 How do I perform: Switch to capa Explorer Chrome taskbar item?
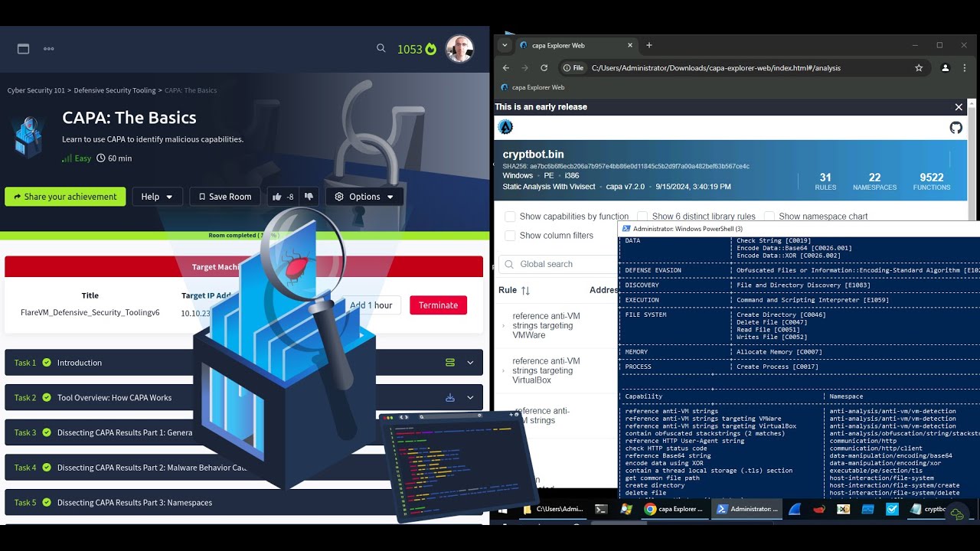(x=675, y=509)
